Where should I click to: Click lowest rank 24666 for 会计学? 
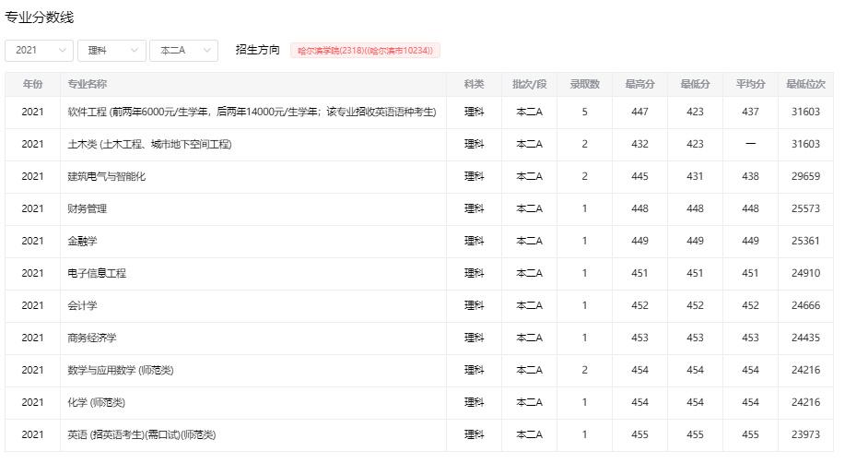point(806,305)
